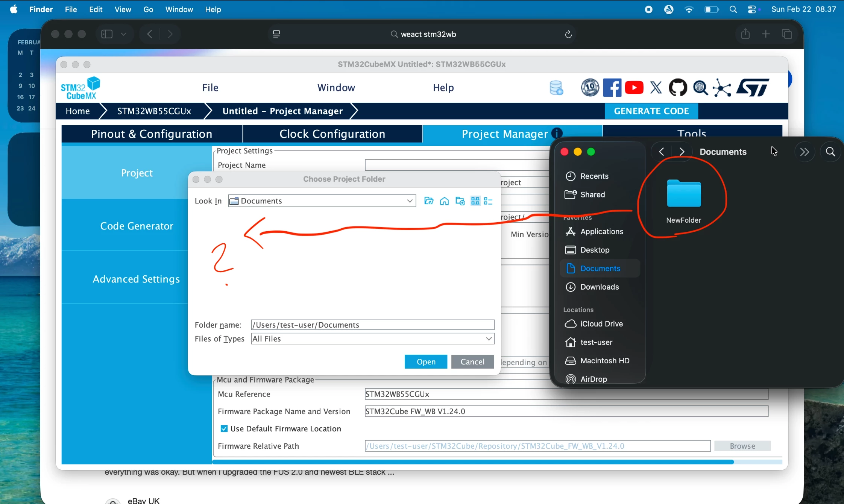Image resolution: width=844 pixels, height=504 pixels.
Task: Open the Apple menu
Action: point(14,9)
